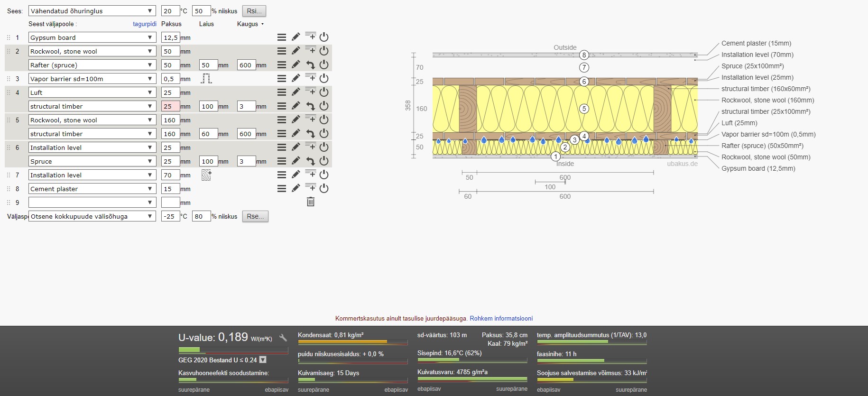Click the vapor barrier profile icon in row 3

click(206, 79)
